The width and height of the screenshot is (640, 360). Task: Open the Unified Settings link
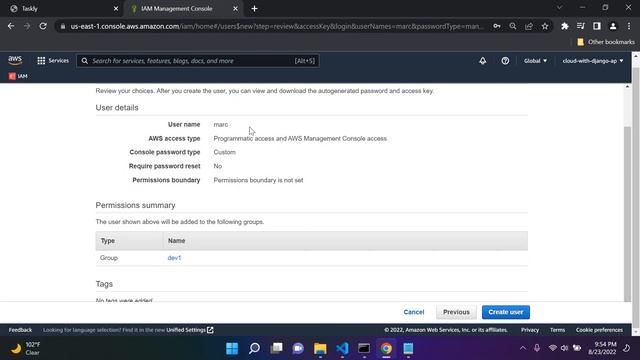pos(190,330)
